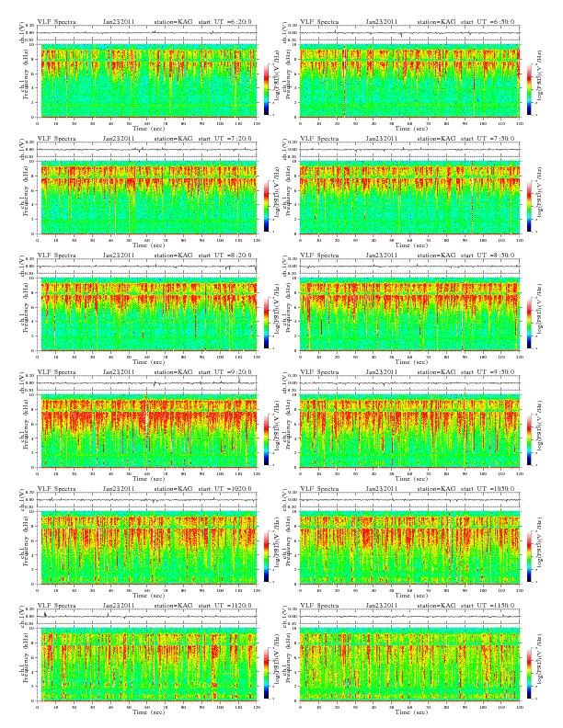The width and height of the screenshot is (563, 728).
Task: Select the color scale bar of the 7:20:0 panel
Action: click(x=266, y=206)
